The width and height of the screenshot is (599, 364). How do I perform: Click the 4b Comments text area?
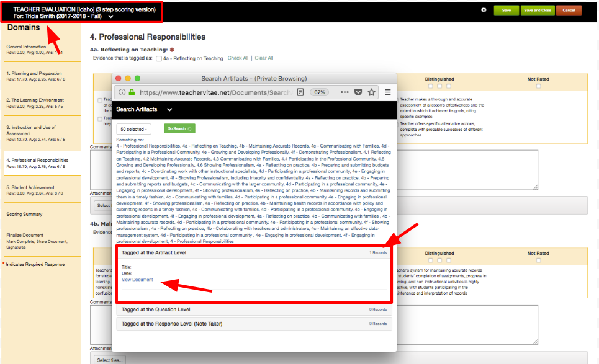click(x=314, y=325)
